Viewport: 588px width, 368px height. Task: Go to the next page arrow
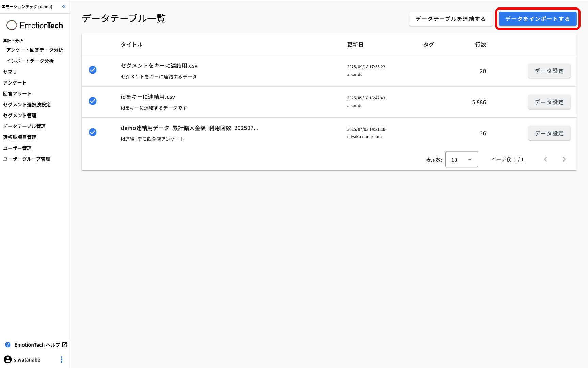tap(564, 159)
